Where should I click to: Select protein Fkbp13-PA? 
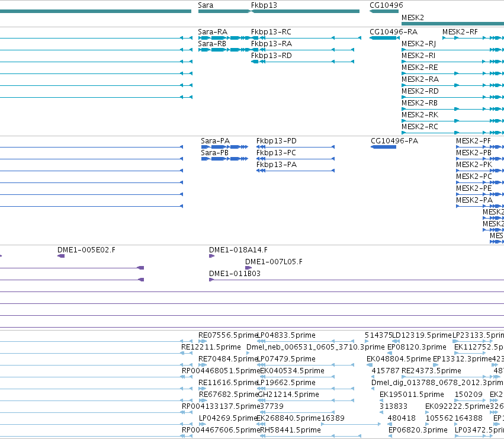(x=296, y=171)
